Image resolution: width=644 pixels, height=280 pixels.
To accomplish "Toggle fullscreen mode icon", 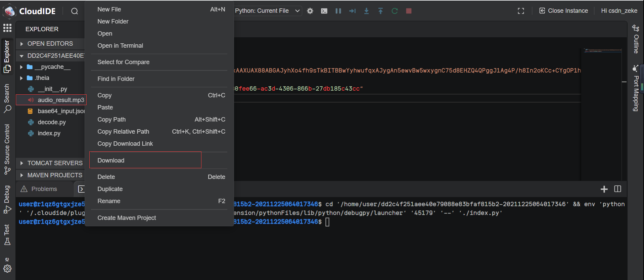I will tap(521, 11).
